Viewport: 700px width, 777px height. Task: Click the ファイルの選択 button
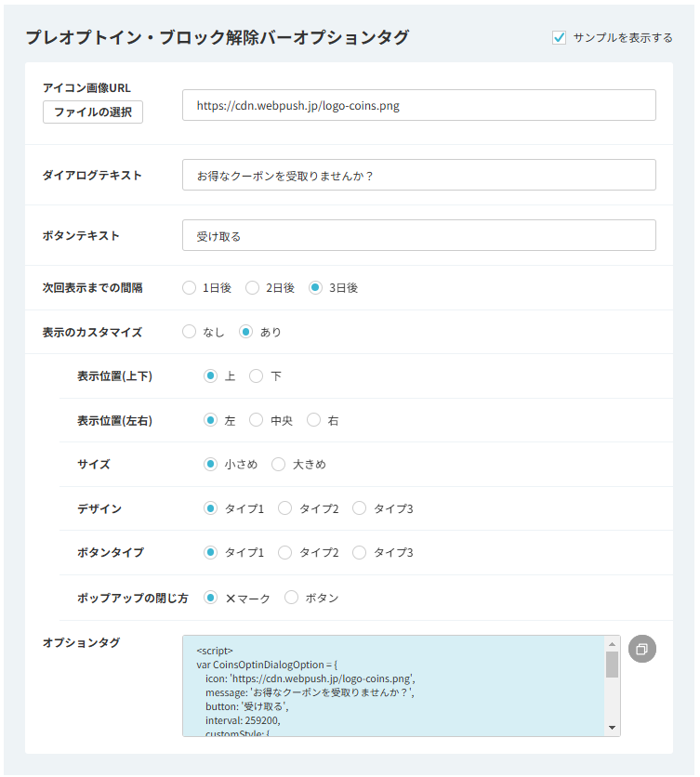[93, 112]
